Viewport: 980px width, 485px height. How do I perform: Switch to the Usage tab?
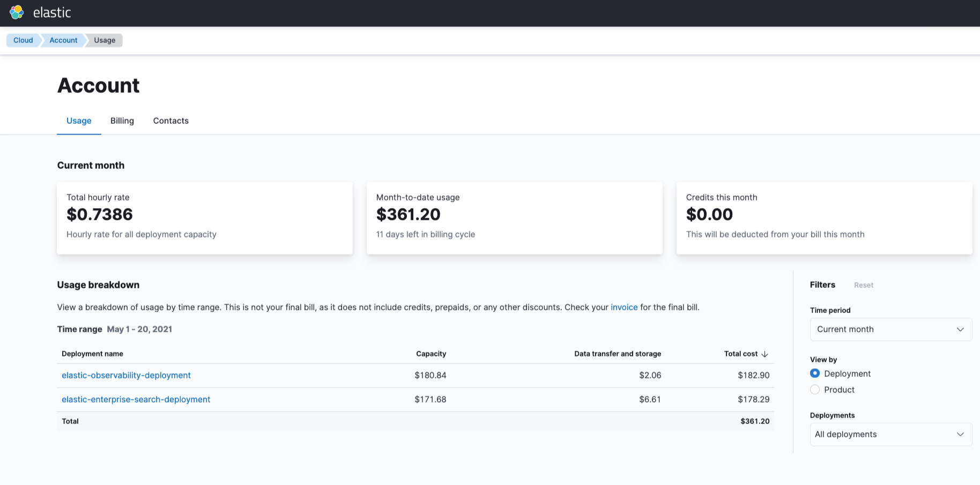click(x=79, y=121)
